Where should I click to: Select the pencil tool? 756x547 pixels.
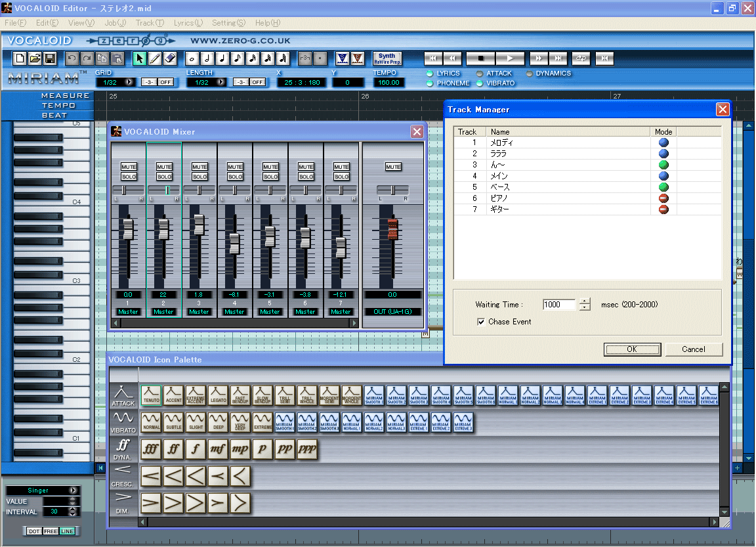pyautogui.click(x=155, y=59)
